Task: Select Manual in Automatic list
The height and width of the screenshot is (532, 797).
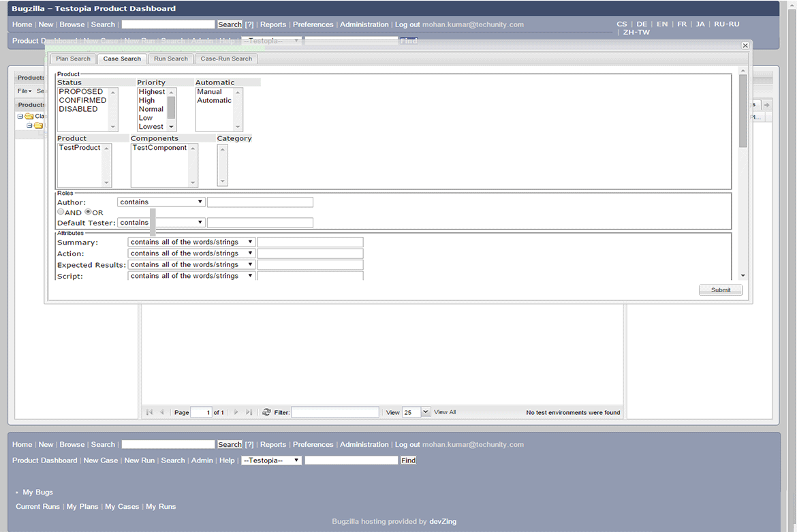Action: click(x=209, y=91)
